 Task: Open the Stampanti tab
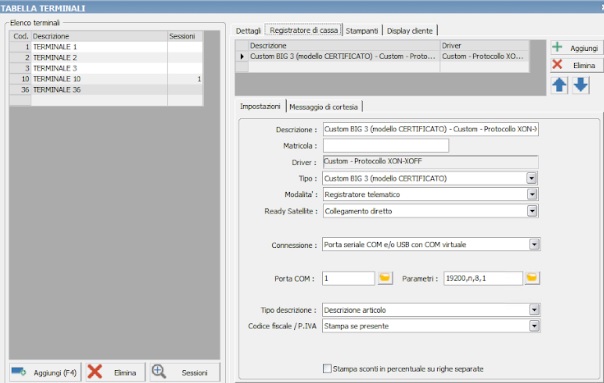tap(362, 31)
